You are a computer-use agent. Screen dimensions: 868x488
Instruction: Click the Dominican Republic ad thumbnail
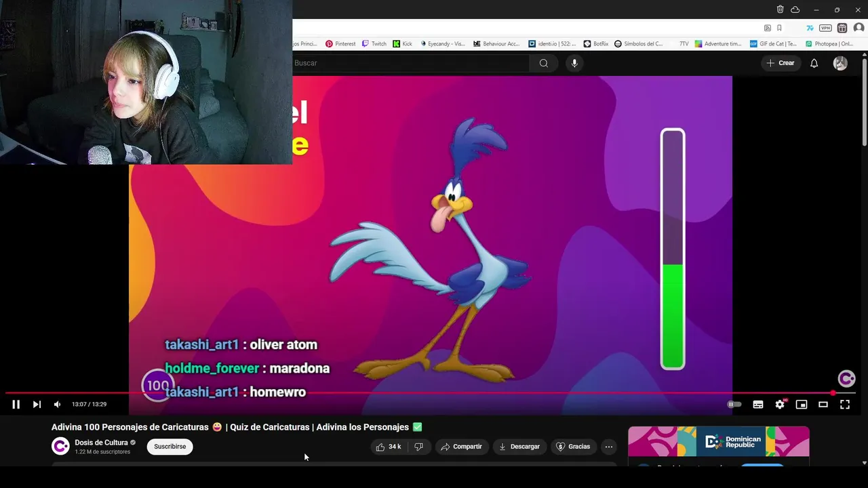click(718, 442)
